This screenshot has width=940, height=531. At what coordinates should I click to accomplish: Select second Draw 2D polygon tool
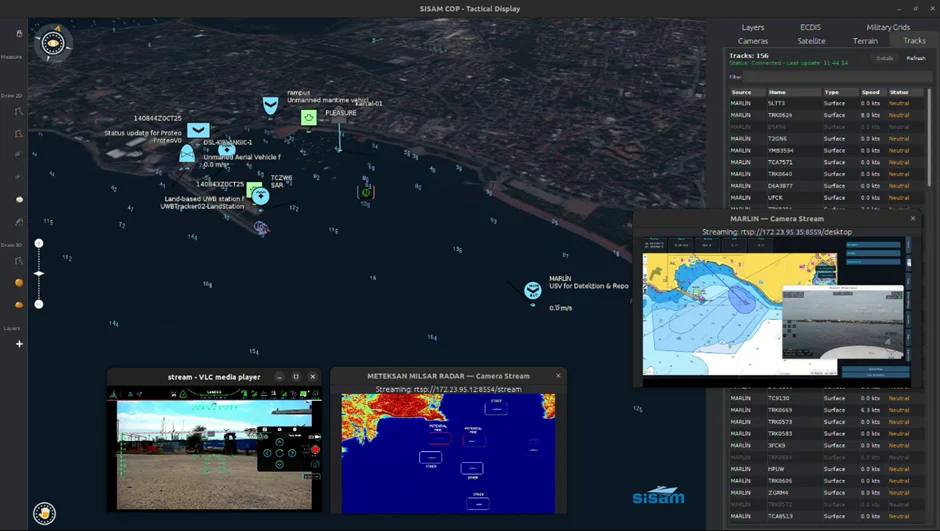(x=19, y=134)
